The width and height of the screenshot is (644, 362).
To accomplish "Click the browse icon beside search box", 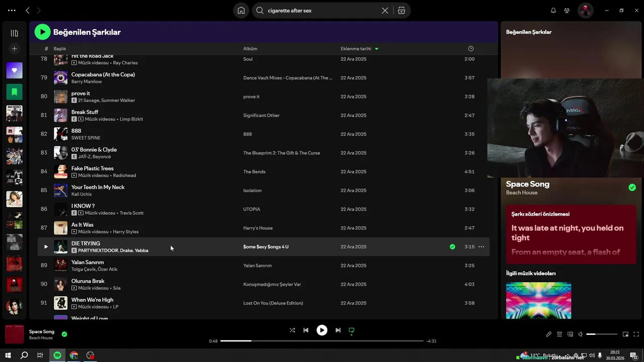I will point(401,11).
